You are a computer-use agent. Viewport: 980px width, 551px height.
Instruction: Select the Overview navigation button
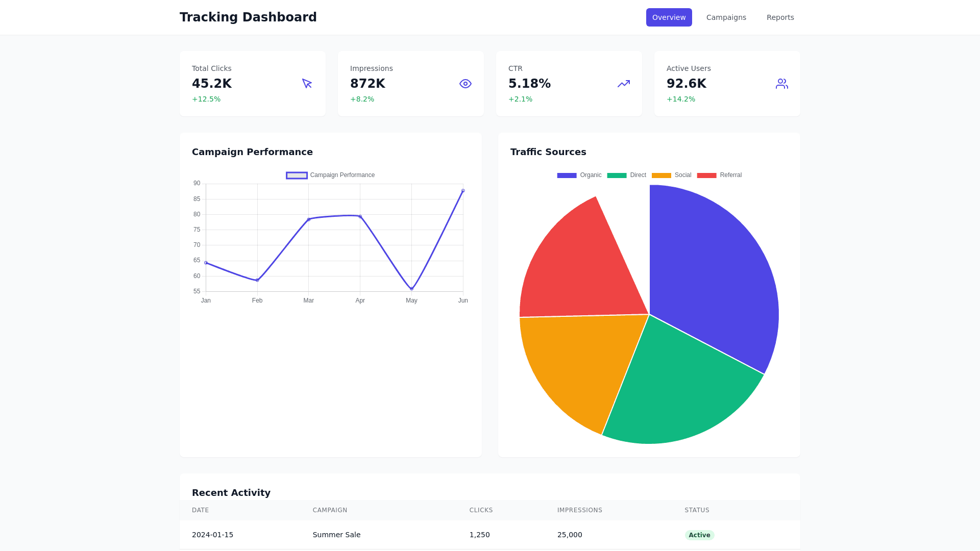(x=669, y=17)
